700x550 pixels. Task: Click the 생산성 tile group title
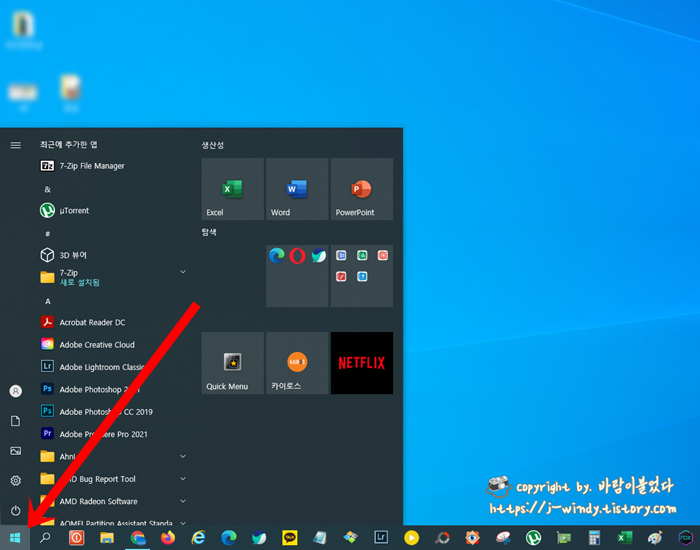click(x=212, y=145)
